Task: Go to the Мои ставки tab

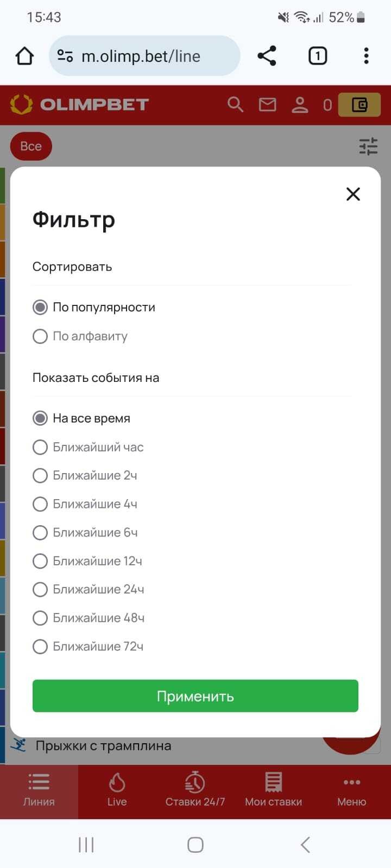Action: coord(273,790)
